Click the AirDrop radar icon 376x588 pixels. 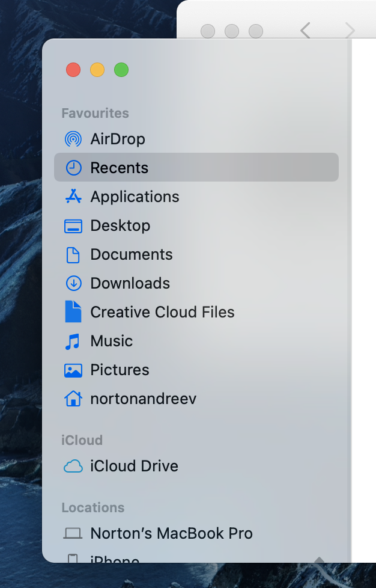coord(73,139)
